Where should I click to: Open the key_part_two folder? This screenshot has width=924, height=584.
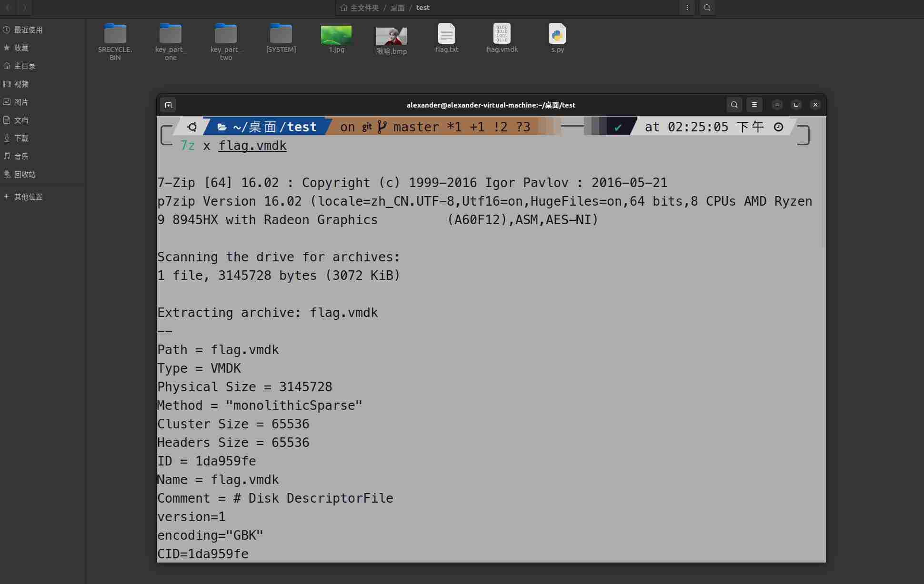point(226,34)
